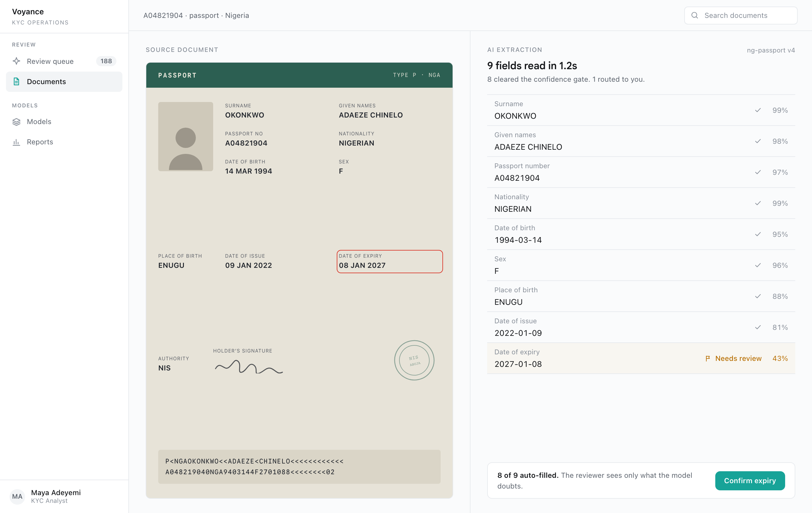The height and width of the screenshot is (513, 812).
Task: Select the ADAEZE CHINELO extraction value
Action: point(528,147)
